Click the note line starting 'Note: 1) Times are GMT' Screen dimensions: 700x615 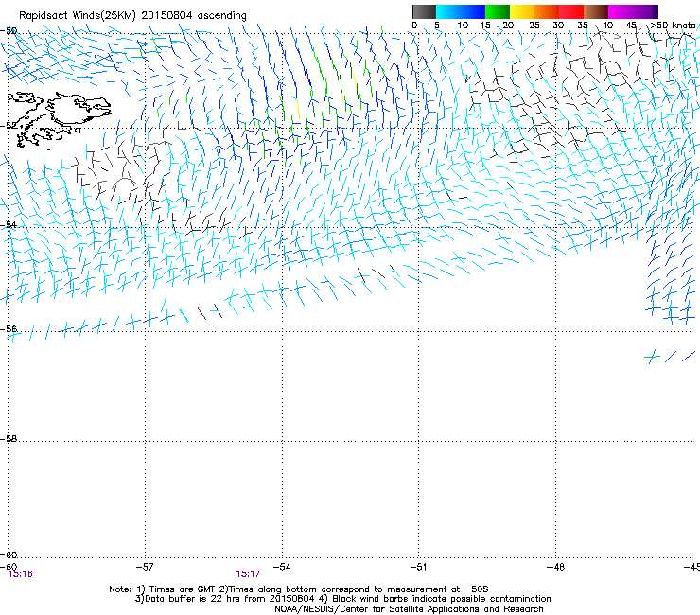coord(299,589)
